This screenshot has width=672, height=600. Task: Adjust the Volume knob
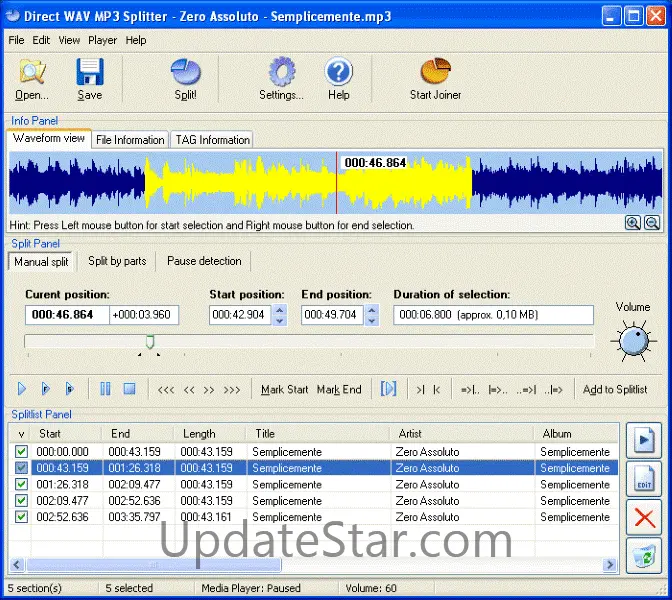[634, 341]
